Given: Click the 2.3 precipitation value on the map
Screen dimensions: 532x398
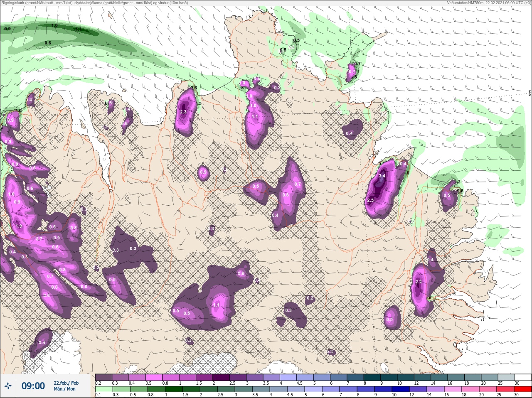Looking at the screenshot, I should (183, 112).
